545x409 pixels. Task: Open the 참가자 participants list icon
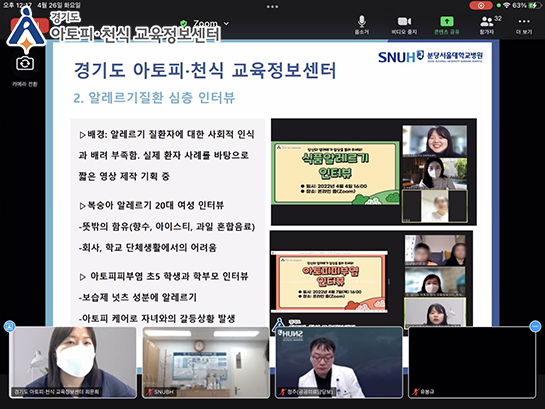[x=487, y=22]
